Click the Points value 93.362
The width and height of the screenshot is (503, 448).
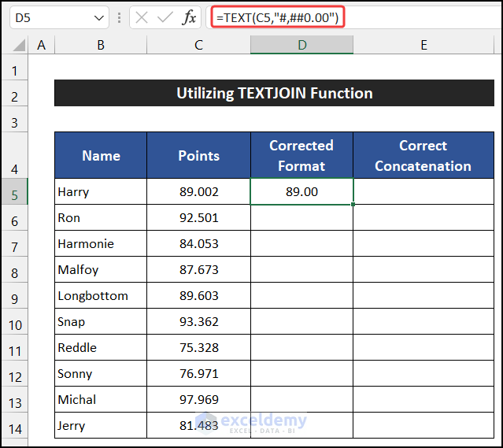coord(198,322)
